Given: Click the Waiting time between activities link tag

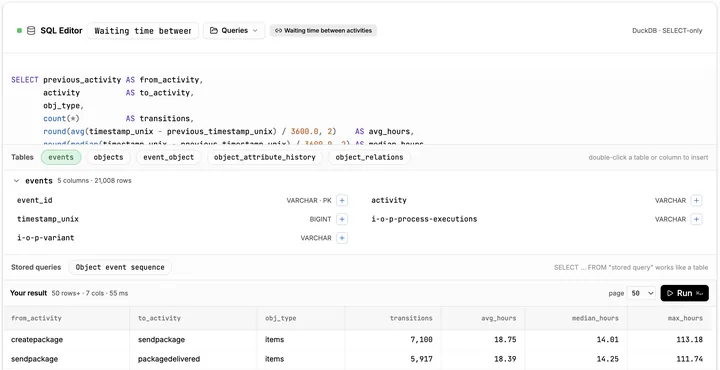Looking at the screenshot, I should click(323, 31).
